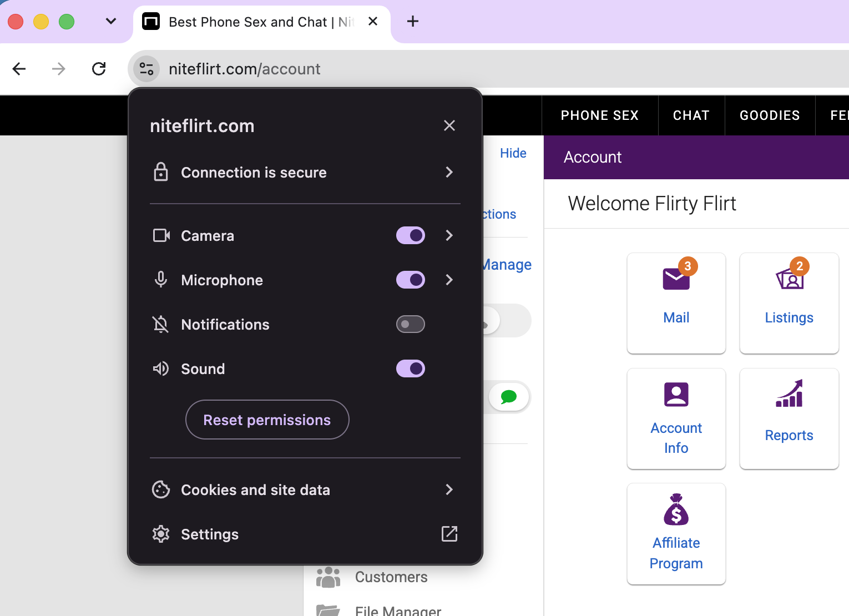Expand Microphone permission details chevron
Viewport: 849px width, 616px height.
tap(449, 280)
